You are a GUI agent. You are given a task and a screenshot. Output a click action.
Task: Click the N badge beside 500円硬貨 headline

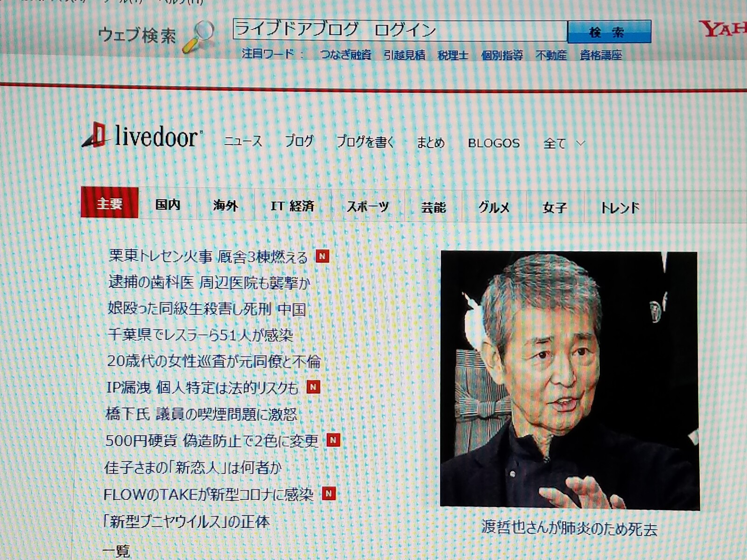tap(333, 440)
